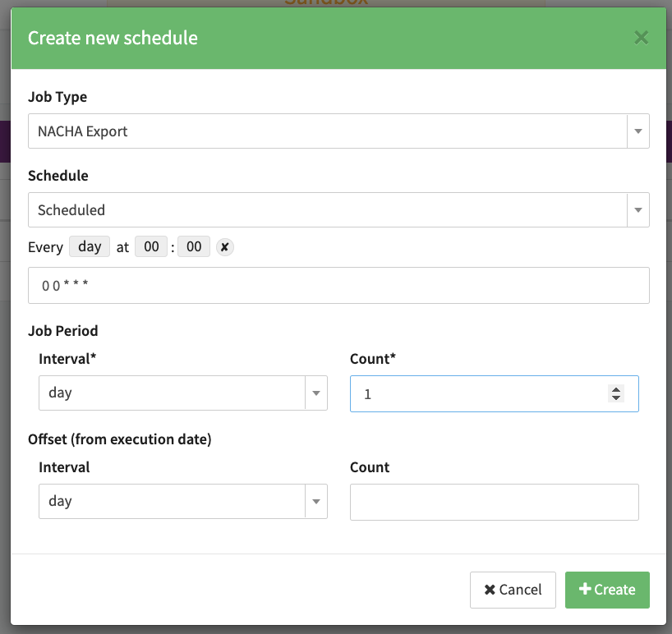Screen dimensions: 672x634
Task: Click the empty Offset Count field
Action: click(x=494, y=502)
